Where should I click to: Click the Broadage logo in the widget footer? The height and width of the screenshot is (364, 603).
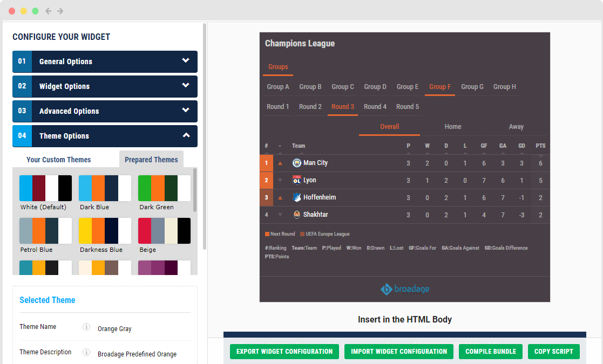pyautogui.click(x=405, y=289)
